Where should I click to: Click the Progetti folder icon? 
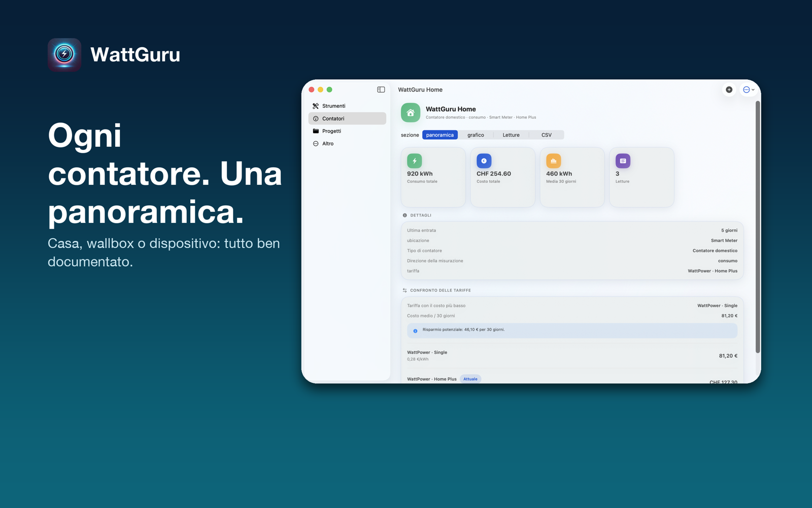316,131
